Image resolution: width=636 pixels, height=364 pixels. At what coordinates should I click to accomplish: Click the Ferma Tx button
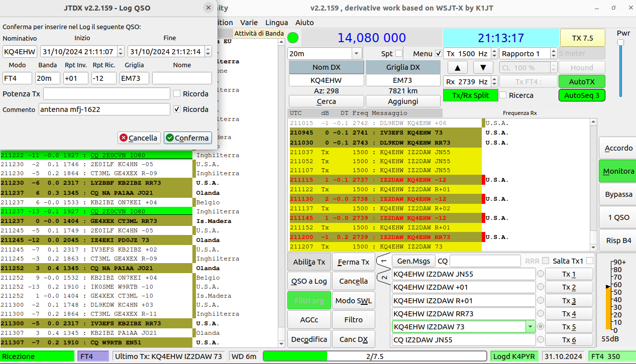pyautogui.click(x=354, y=262)
